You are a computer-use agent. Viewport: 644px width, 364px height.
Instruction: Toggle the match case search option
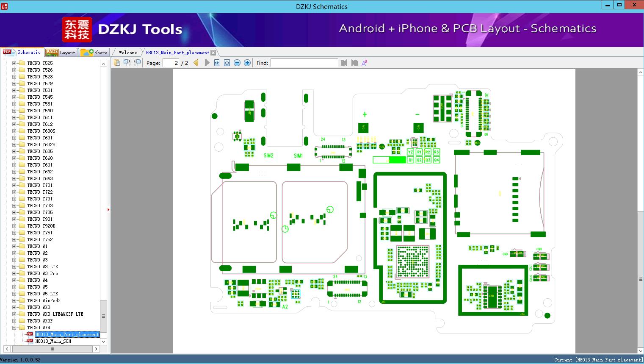tap(364, 63)
